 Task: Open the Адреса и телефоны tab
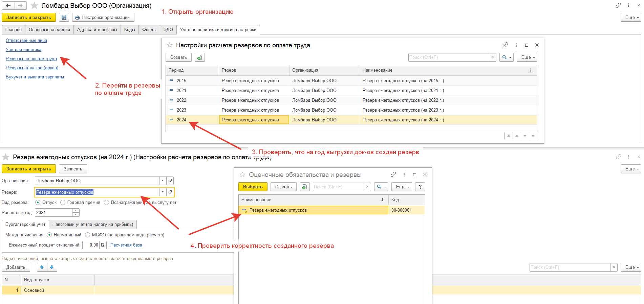click(x=97, y=30)
